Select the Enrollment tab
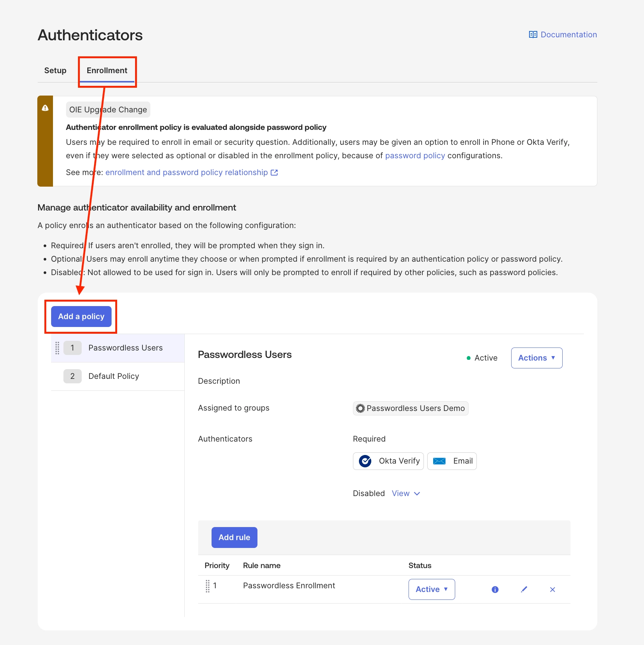Screen dimensions: 644x645 click(107, 71)
